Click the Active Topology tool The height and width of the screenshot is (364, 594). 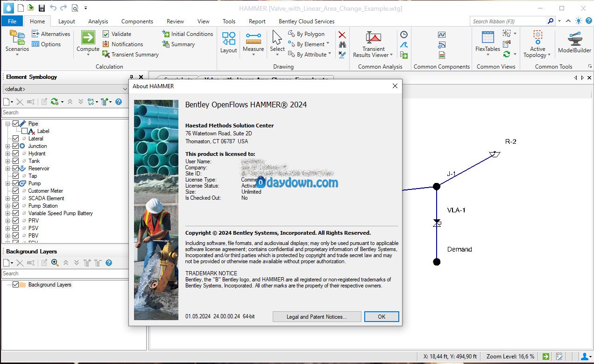537,44
